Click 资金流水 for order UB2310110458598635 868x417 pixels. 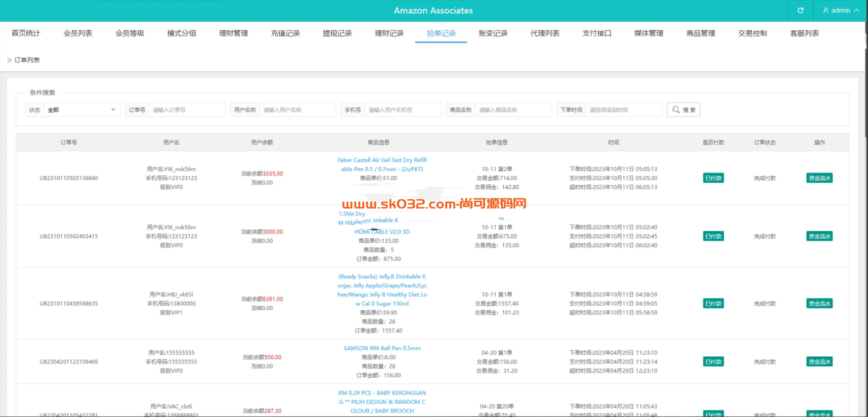[x=819, y=303]
